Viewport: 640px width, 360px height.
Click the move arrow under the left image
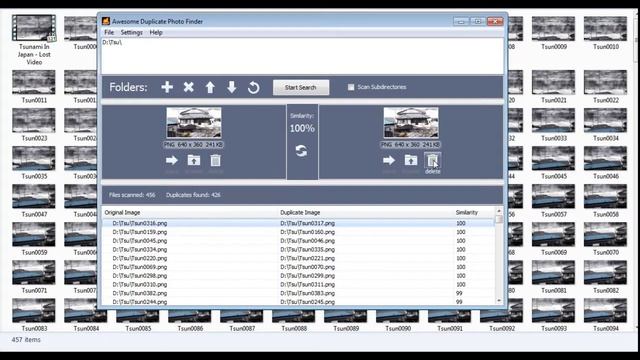(x=172, y=160)
